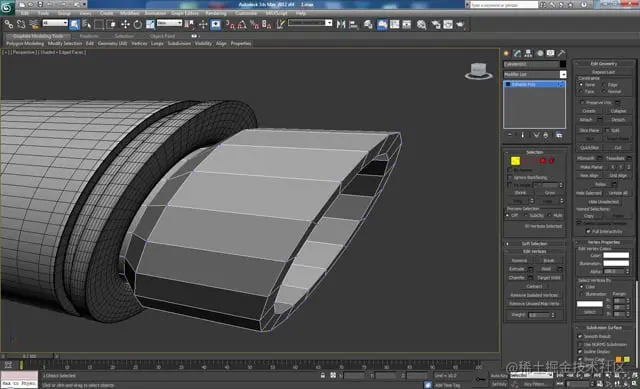Open the Display command panel tab
640x389 pixels.
point(551,53)
